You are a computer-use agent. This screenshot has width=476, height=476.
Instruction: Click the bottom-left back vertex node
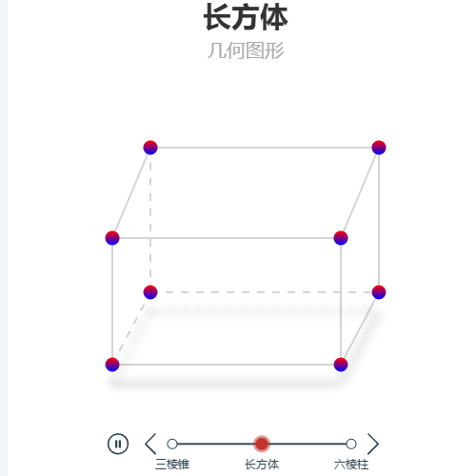(x=150, y=292)
